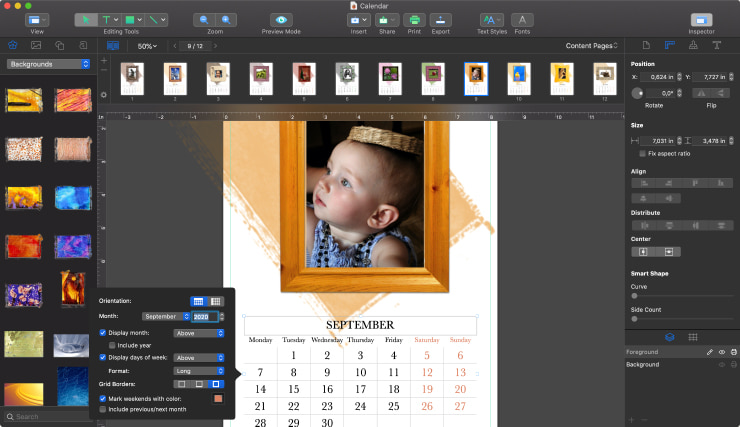740x427 pixels.
Task: Go to next page arrow
Action: tap(215, 46)
